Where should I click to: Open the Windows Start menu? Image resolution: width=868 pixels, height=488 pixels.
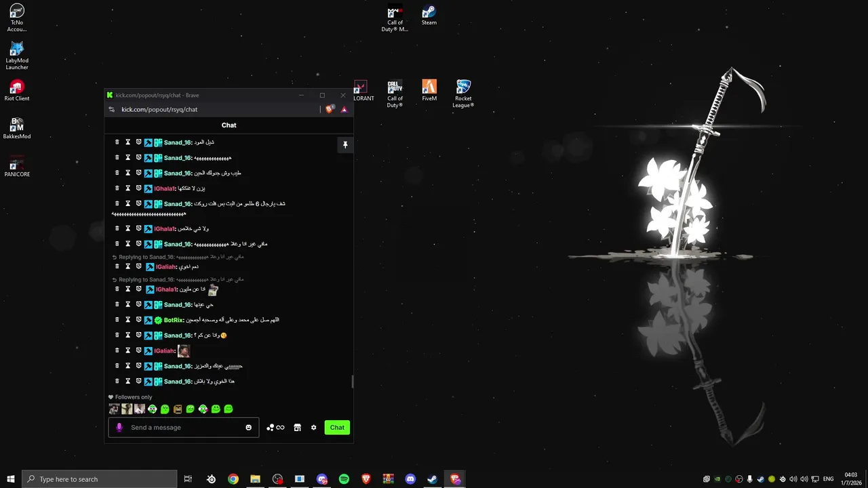(x=10, y=479)
